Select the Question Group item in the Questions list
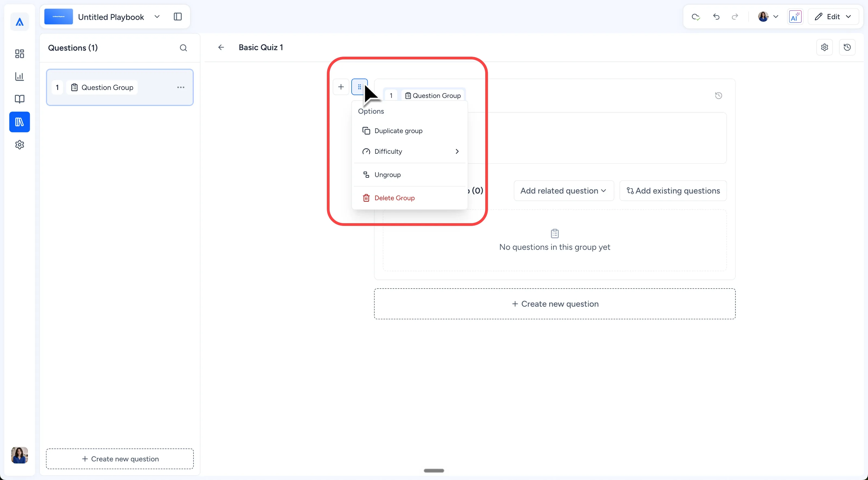 (120, 87)
